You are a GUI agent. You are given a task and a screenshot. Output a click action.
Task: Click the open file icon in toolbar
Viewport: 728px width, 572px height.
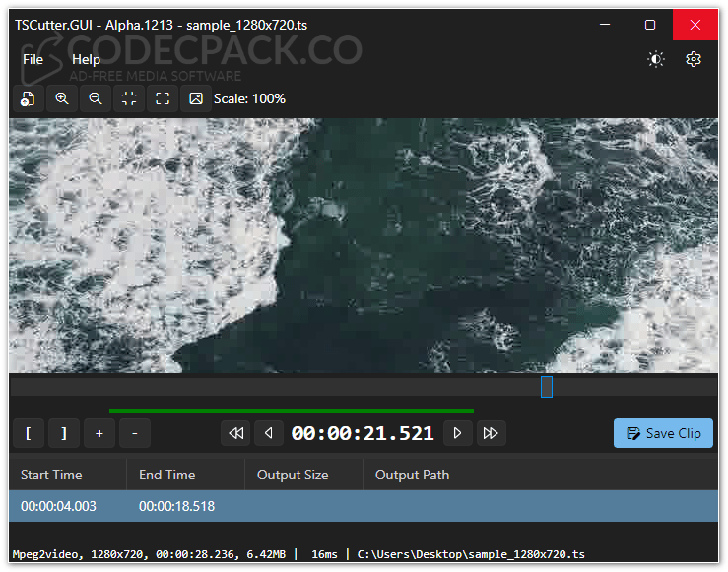click(29, 98)
